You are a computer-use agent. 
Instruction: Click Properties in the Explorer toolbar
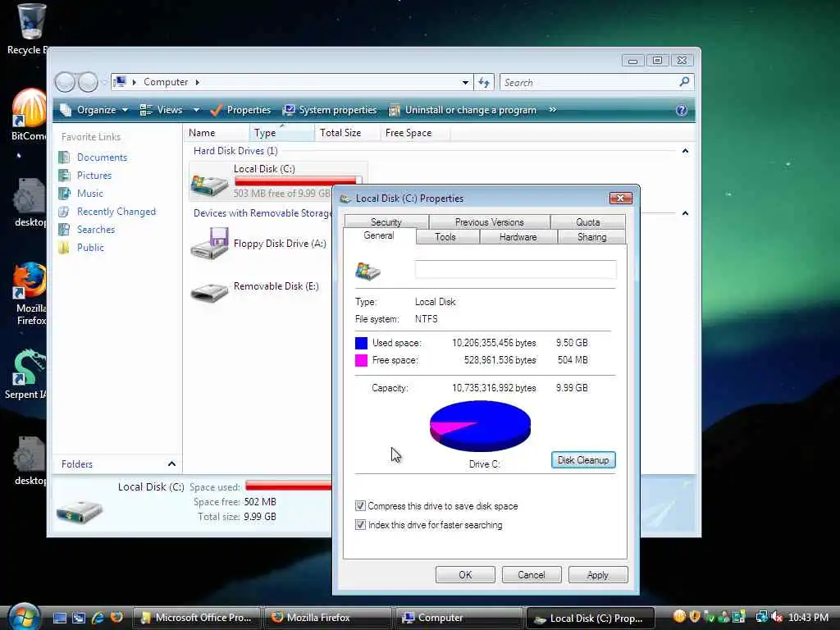tap(241, 110)
